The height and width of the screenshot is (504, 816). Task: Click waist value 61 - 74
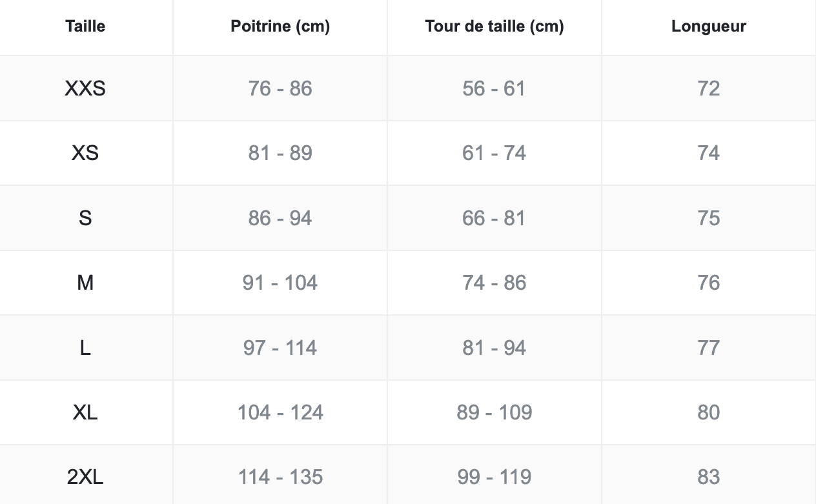[495, 153]
